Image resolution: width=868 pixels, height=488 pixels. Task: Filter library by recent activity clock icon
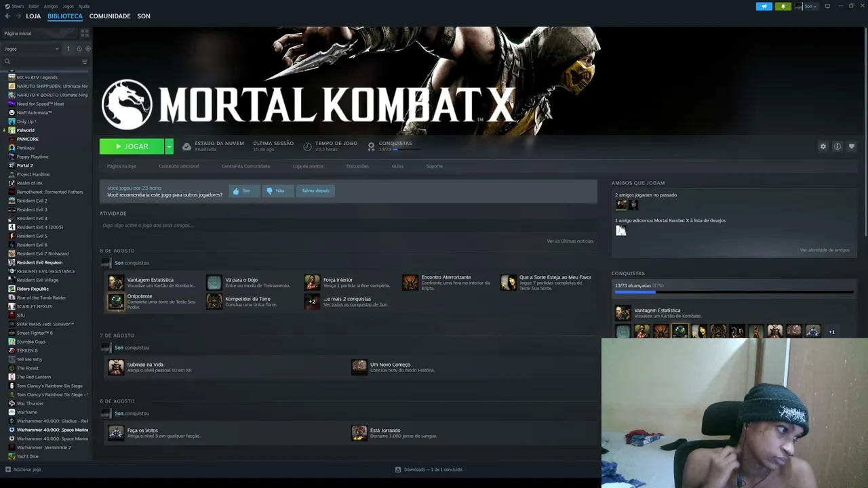[x=79, y=49]
